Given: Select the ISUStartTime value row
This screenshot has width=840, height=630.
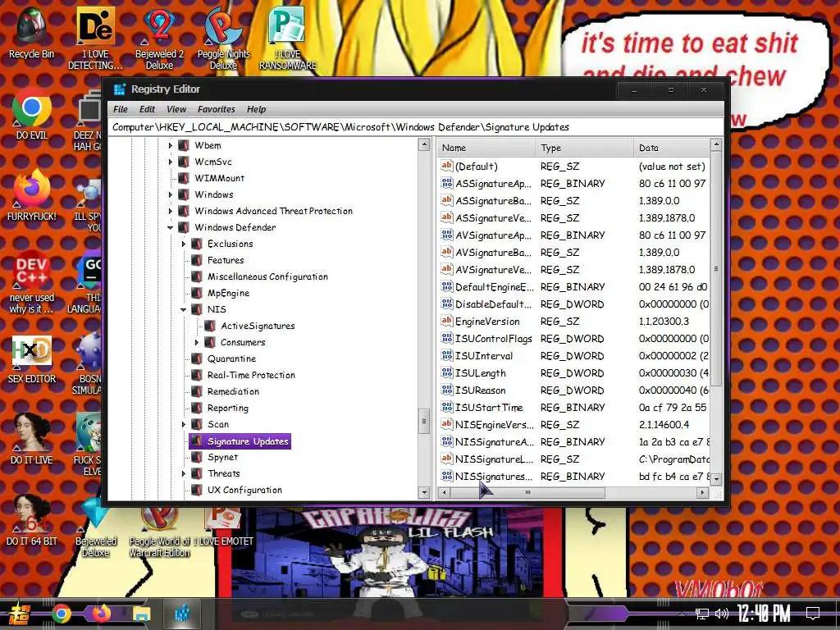Looking at the screenshot, I should click(x=573, y=407).
